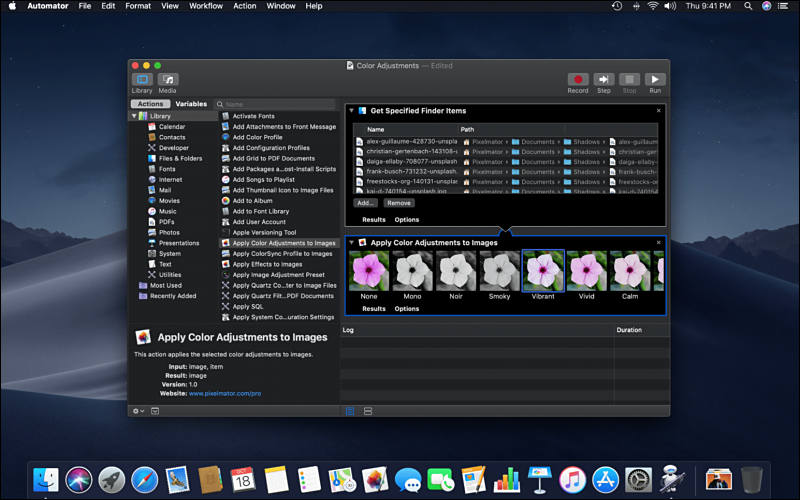
Task: Choose the None color adjustment thumbnail
Action: tap(369, 271)
